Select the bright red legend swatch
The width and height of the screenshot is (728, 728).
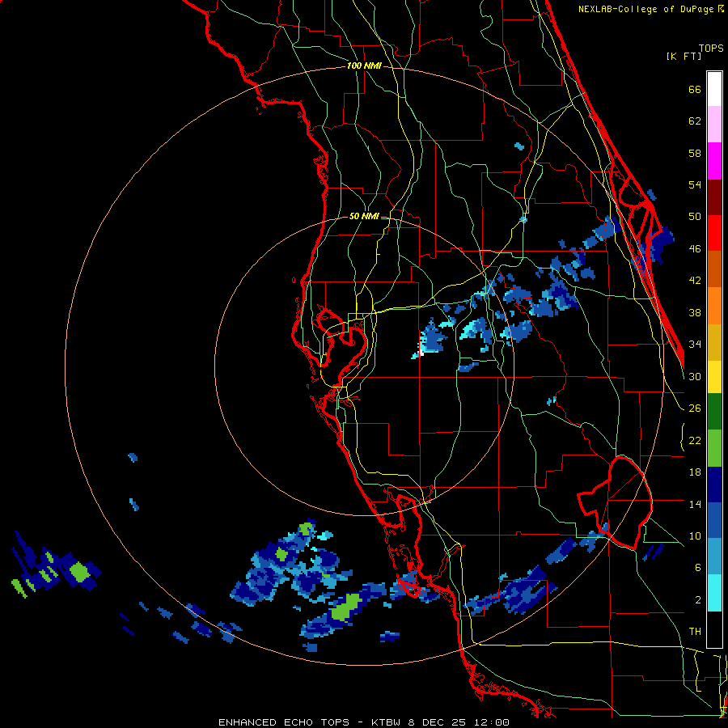(x=714, y=234)
